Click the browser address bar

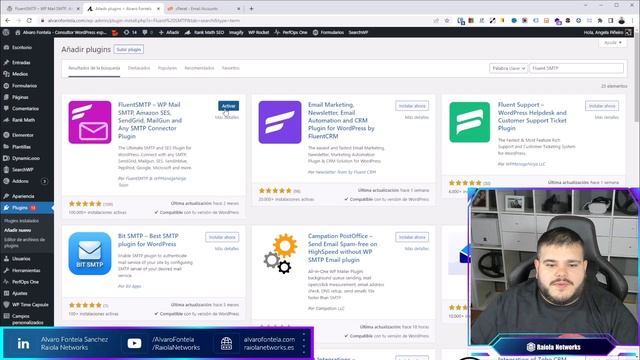[x=237, y=20]
